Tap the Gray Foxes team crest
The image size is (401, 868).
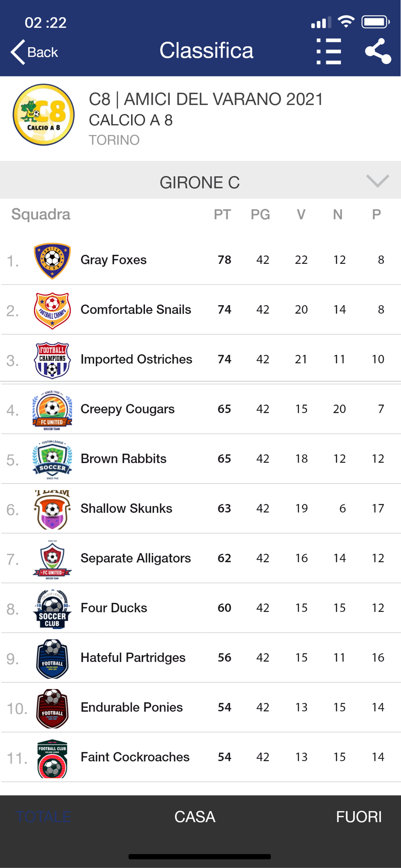coord(52,260)
